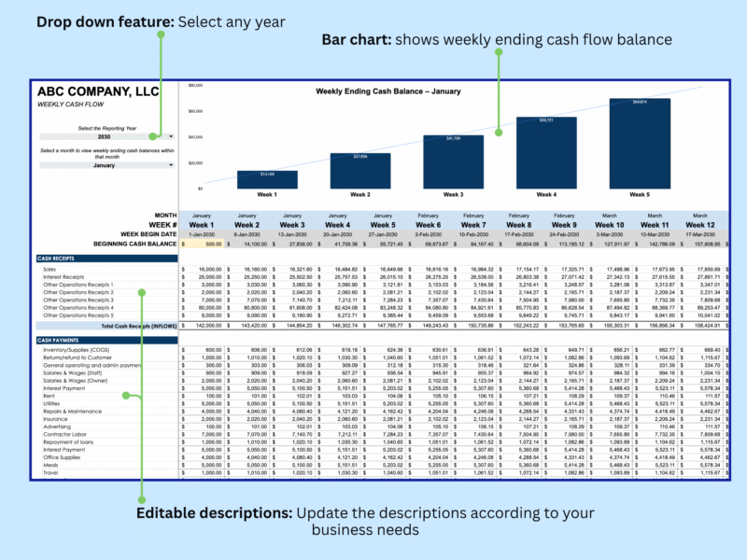Select the Week 1 Sales cell 16,000.00
This screenshot has width=747, height=560.
202,269
